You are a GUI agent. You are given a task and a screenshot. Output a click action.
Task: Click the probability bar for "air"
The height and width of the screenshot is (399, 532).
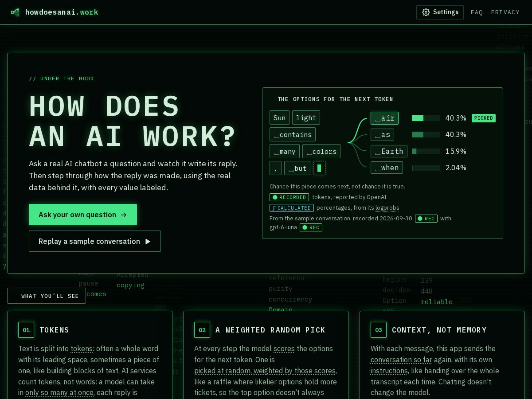click(x=426, y=118)
